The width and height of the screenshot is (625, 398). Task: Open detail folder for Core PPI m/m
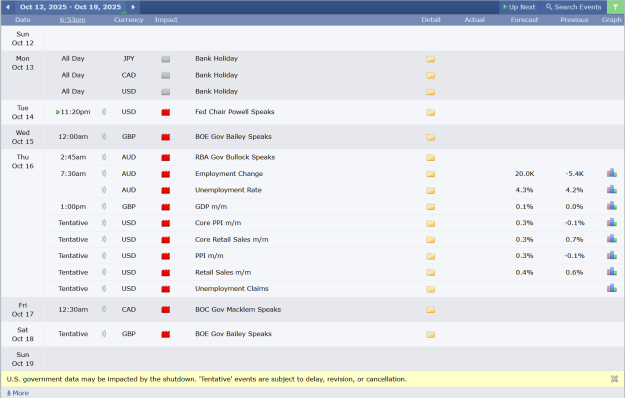430,223
